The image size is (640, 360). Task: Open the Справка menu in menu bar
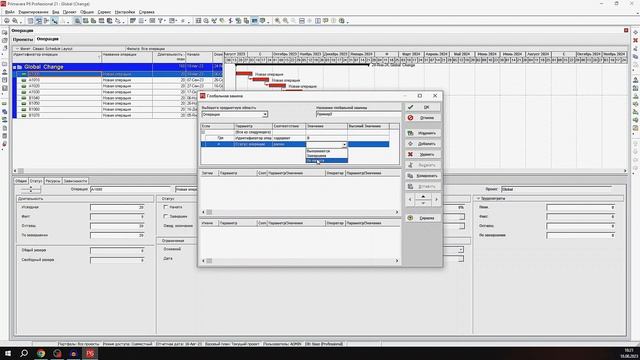(147, 12)
